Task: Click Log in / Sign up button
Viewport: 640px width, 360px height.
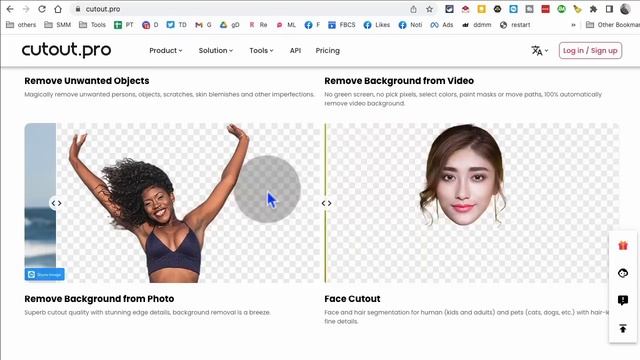Action: pos(590,51)
